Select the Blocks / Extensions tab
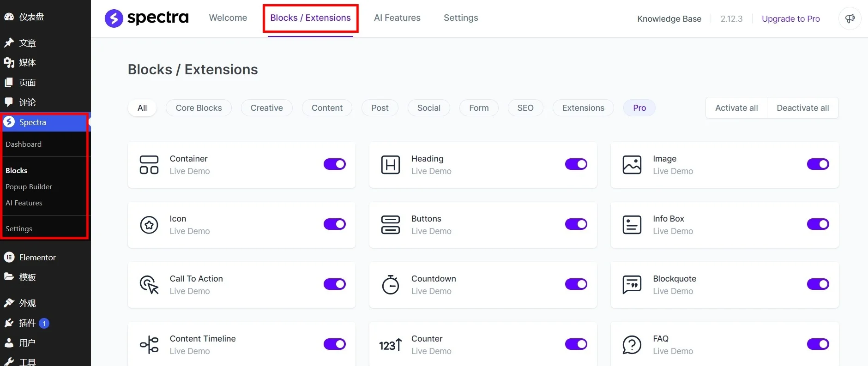Viewport: 868px width, 366px height. [x=310, y=18]
